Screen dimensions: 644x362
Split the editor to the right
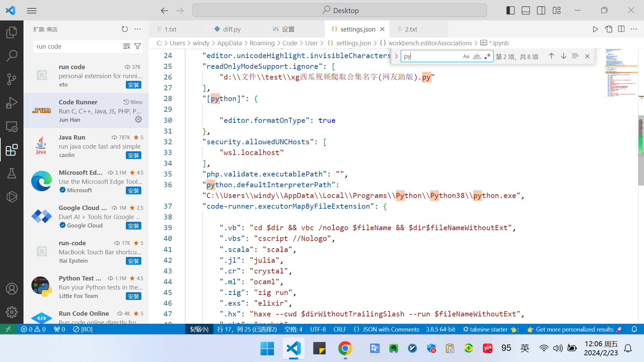coord(621,29)
